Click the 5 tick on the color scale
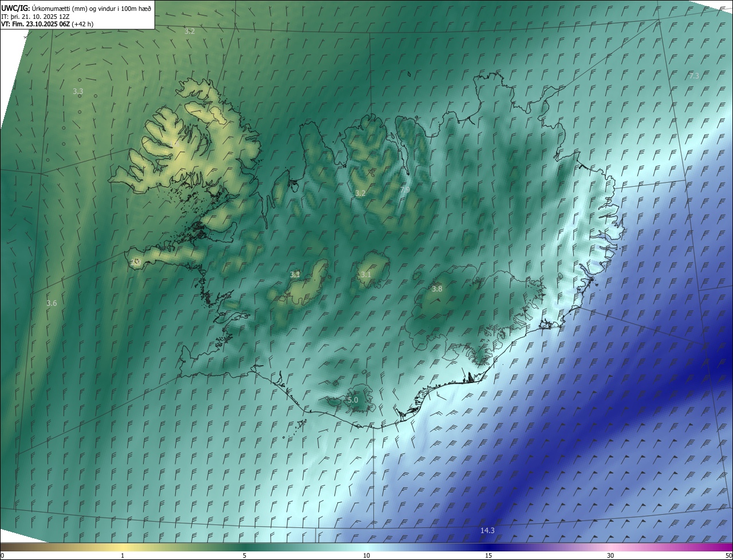 coord(245,555)
